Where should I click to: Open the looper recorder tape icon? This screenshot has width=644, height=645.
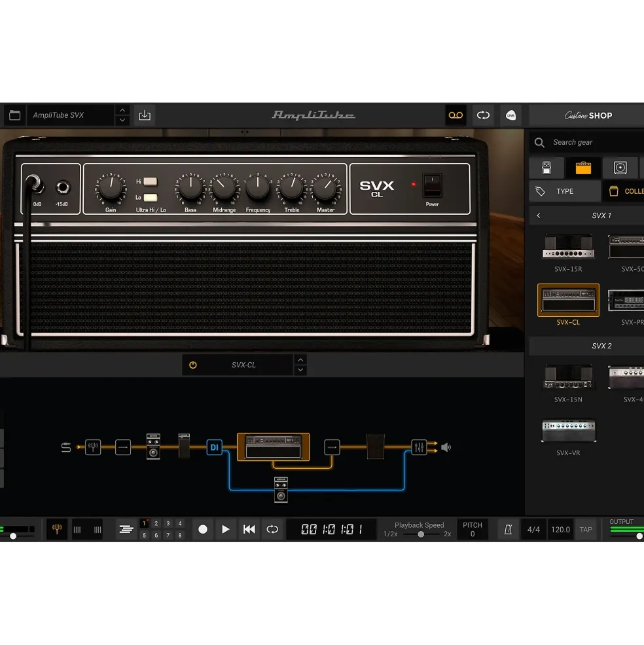click(456, 115)
